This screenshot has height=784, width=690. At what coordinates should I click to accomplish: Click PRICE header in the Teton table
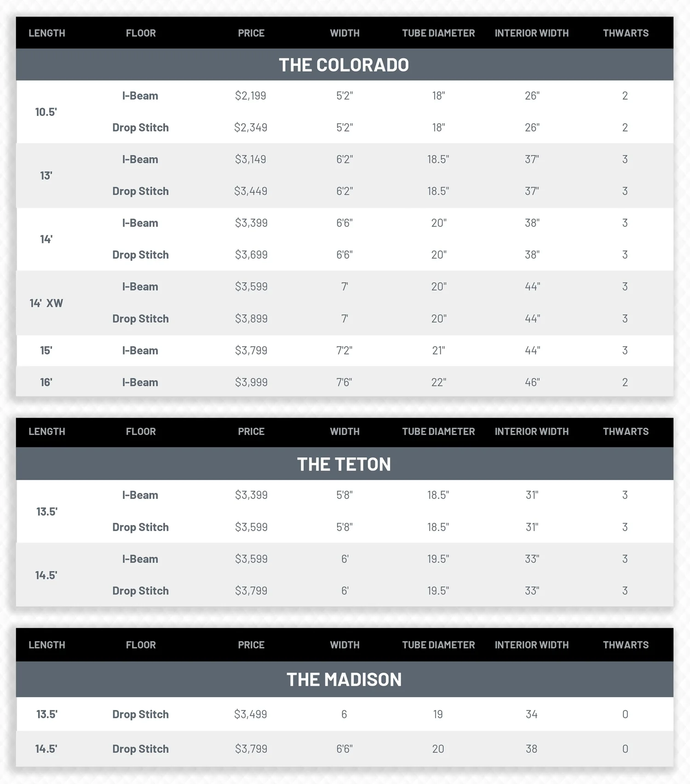tap(251, 431)
